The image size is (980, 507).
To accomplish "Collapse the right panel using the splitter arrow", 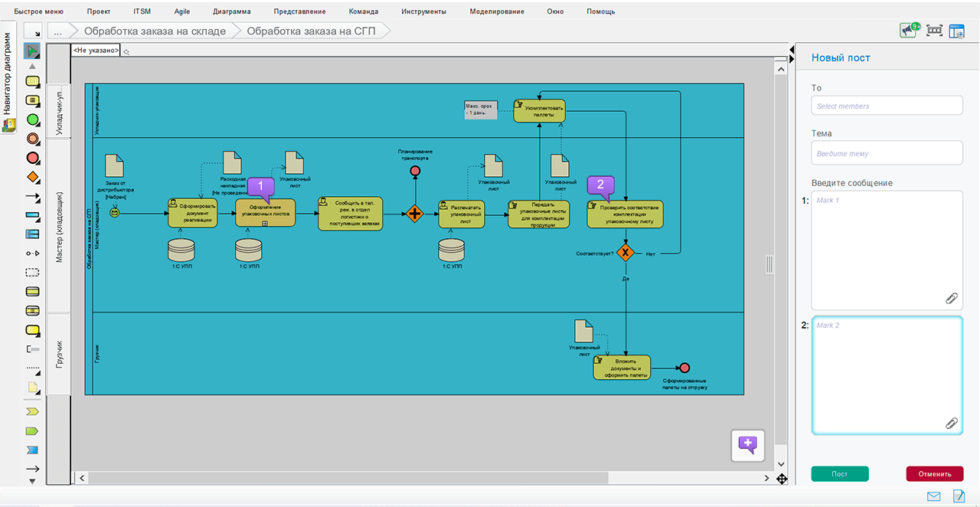I will tap(792, 59).
